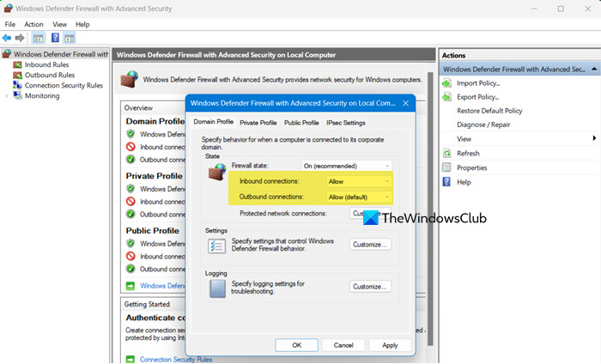This screenshot has height=364, width=601.
Task: Click the Properties icon in Actions pane
Action: (x=447, y=167)
